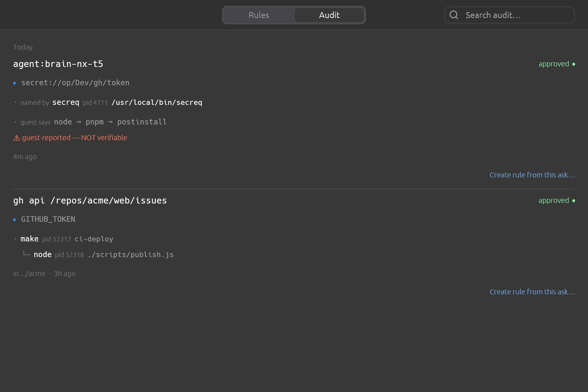Click the search magnifier icon
The height and width of the screenshot is (392, 588).
click(454, 15)
